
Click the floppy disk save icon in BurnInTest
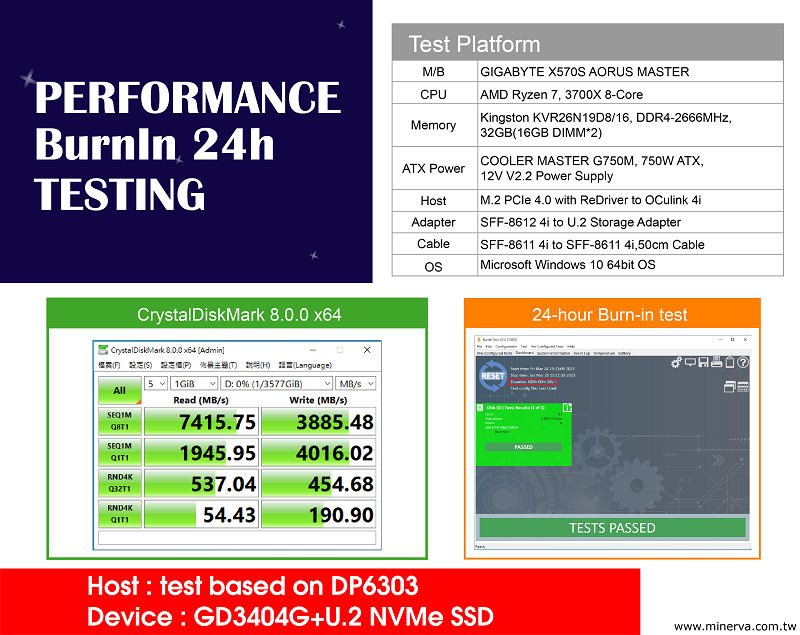tap(704, 362)
